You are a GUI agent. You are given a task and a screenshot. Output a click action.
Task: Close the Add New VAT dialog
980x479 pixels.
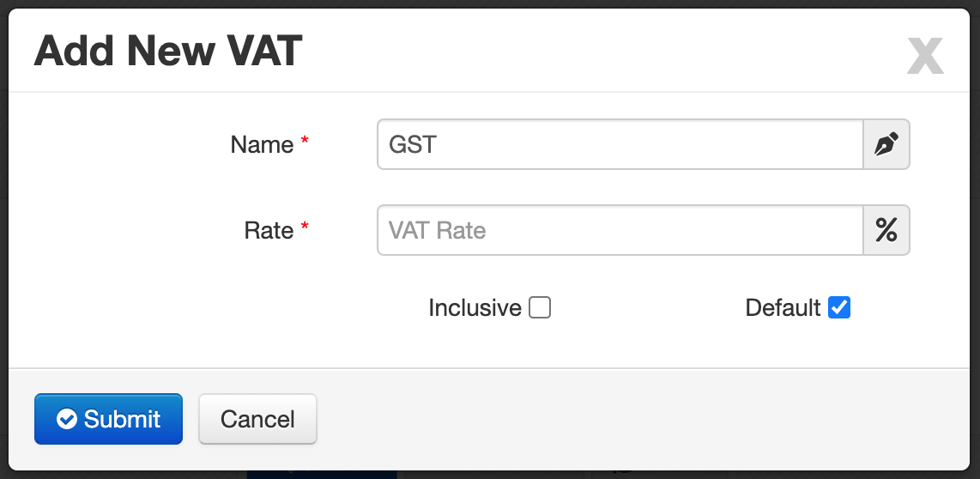(925, 56)
